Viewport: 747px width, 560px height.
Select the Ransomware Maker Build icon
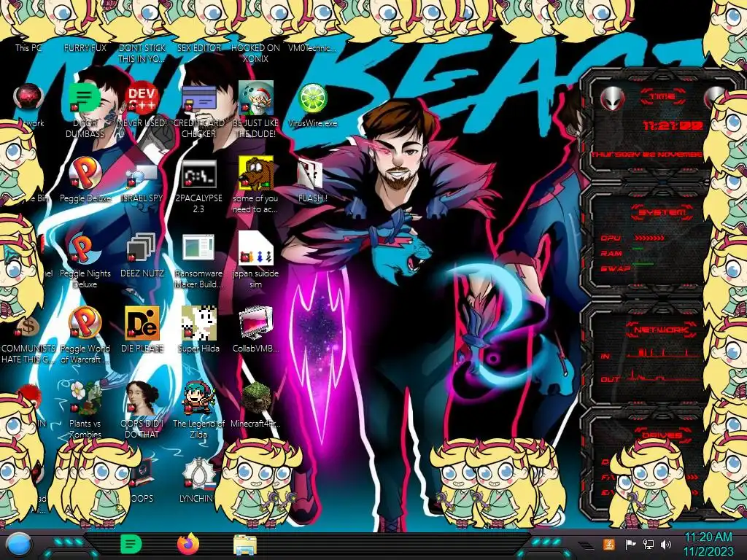pos(198,248)
